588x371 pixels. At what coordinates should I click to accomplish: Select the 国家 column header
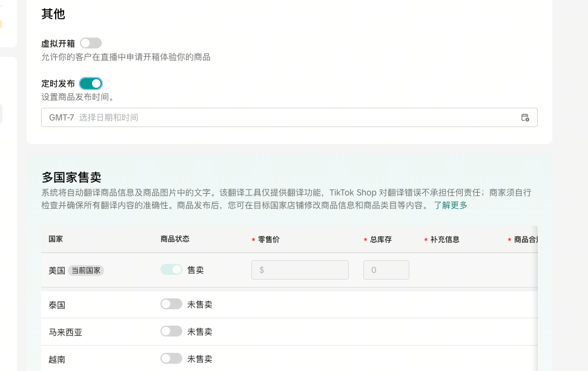point(56,239)
